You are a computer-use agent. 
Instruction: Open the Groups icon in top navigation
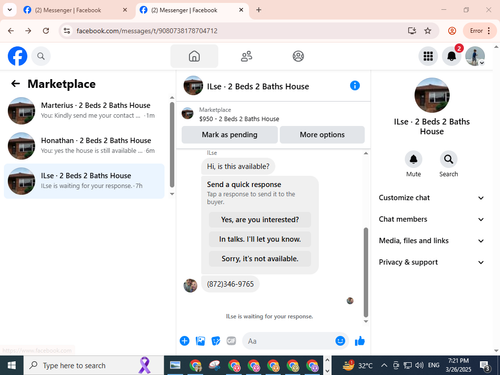pos(298,56)
